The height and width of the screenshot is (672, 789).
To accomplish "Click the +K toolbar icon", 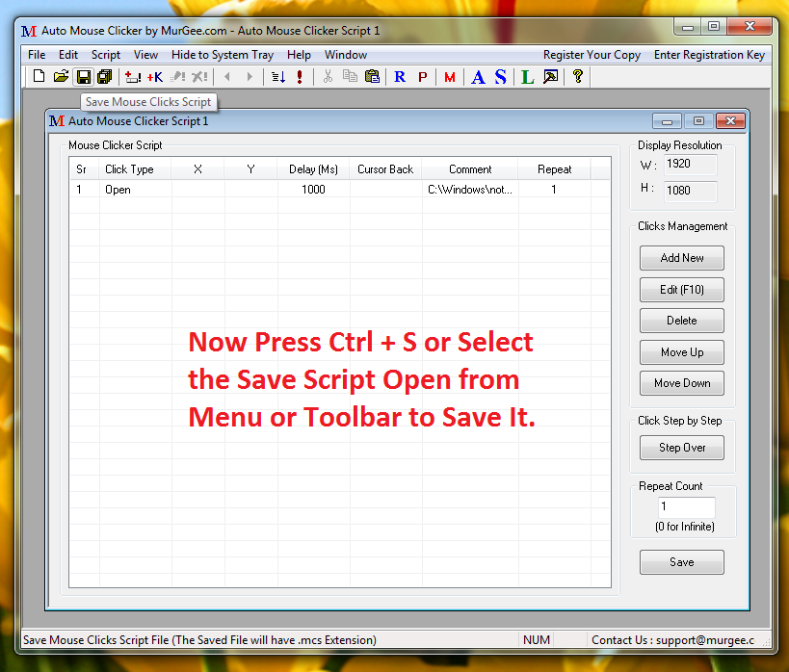I will [154, 76].
